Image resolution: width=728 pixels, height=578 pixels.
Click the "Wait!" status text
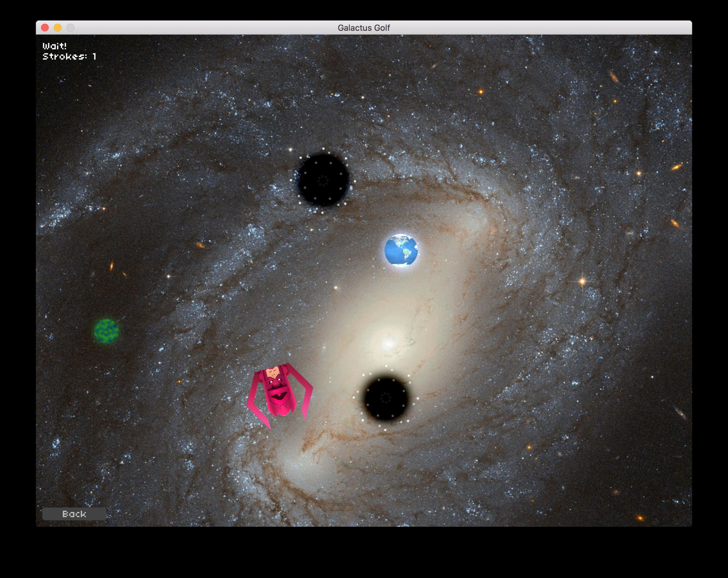pos(55,46)
